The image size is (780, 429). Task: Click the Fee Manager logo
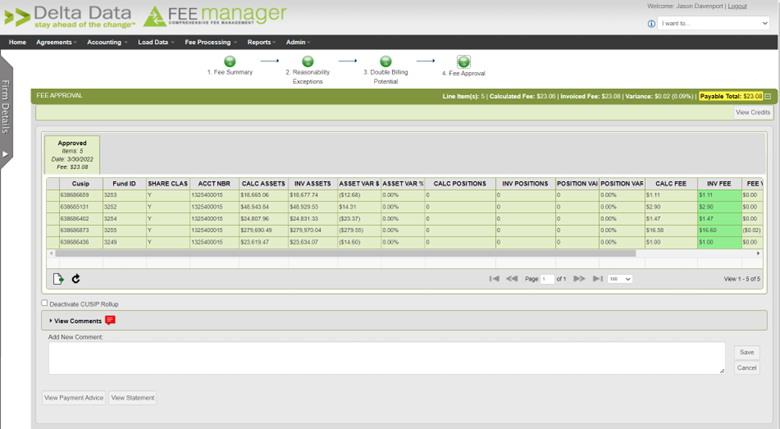click(215, 16)
